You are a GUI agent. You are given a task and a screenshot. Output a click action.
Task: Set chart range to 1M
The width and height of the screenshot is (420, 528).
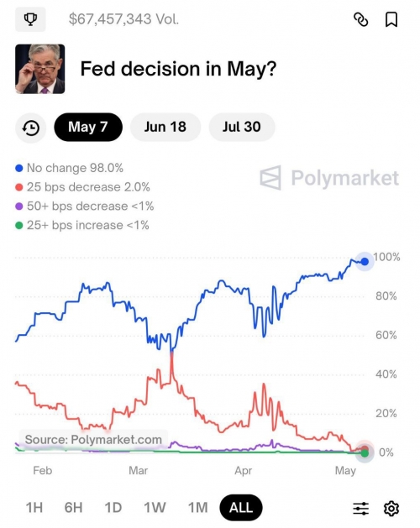197,508
